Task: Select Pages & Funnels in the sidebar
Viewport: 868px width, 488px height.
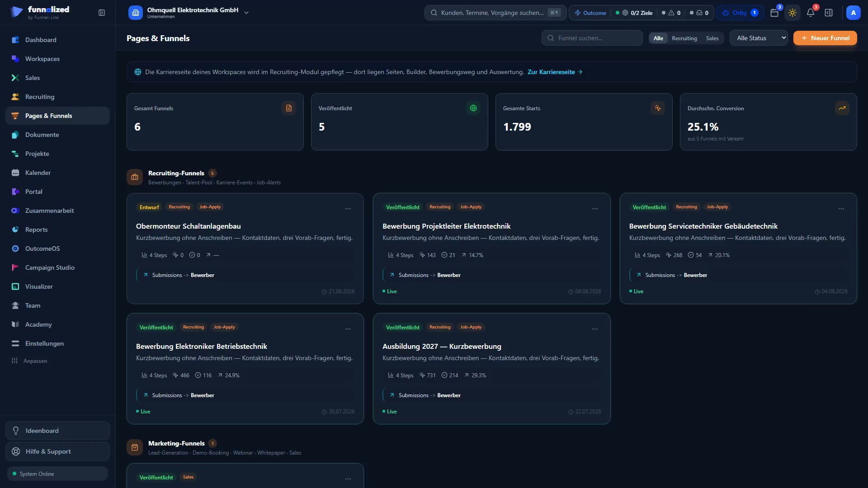Action: [57, 116]
